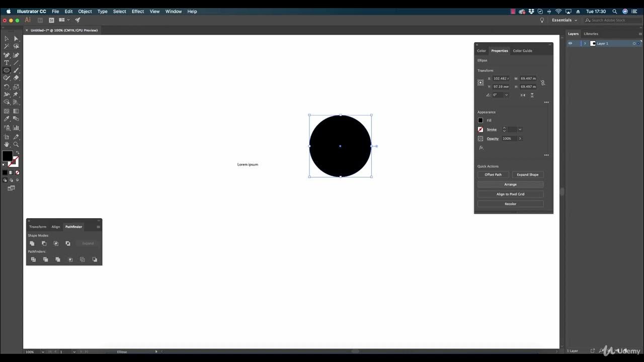Select the Hand tool

pos(7,144)
